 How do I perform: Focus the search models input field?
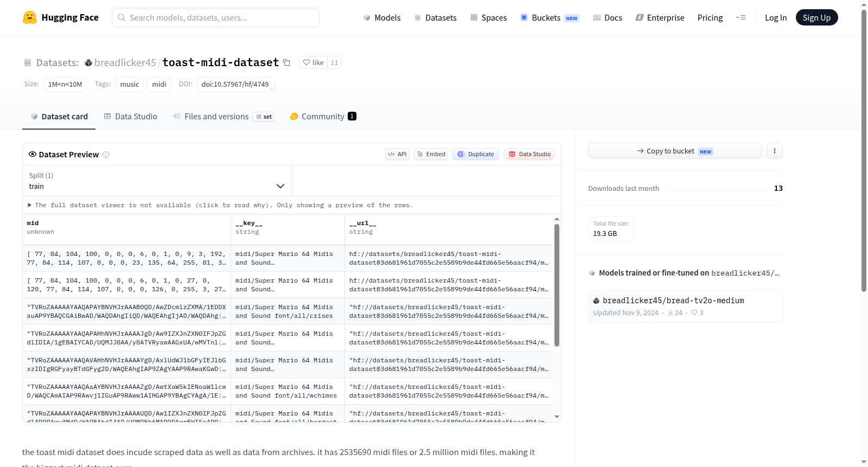click(x=216, y=17)
